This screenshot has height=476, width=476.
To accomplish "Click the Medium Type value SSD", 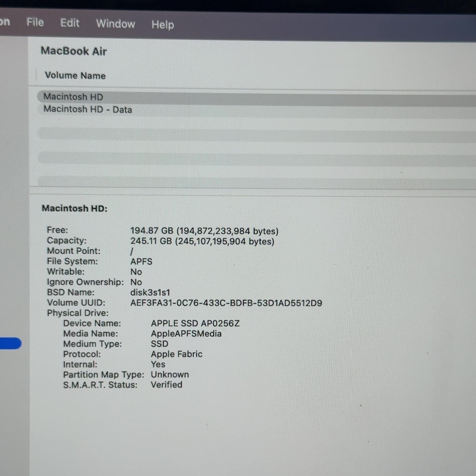I will [159, 344].
